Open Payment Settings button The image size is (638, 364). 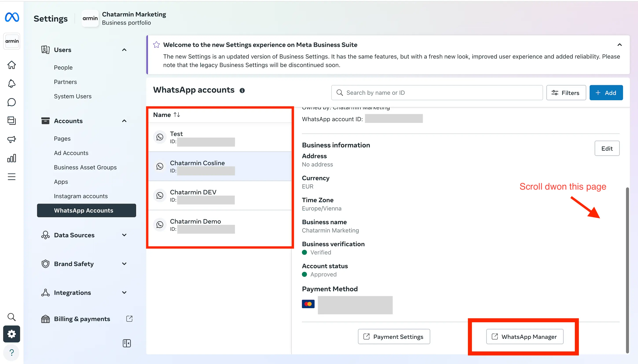[394, 337]
